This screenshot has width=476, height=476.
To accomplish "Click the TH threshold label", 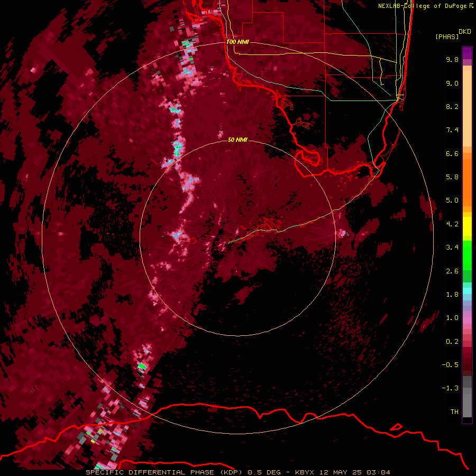I will 454,412.
